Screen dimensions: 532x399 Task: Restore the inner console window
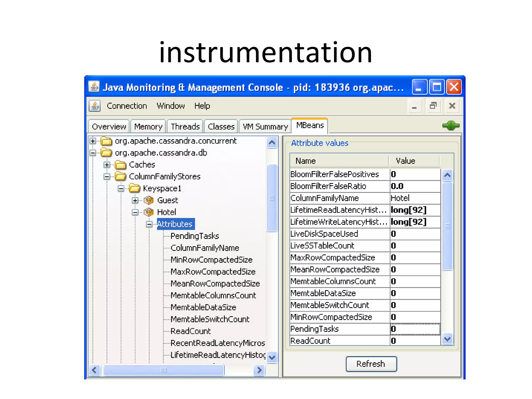[434, 106]
